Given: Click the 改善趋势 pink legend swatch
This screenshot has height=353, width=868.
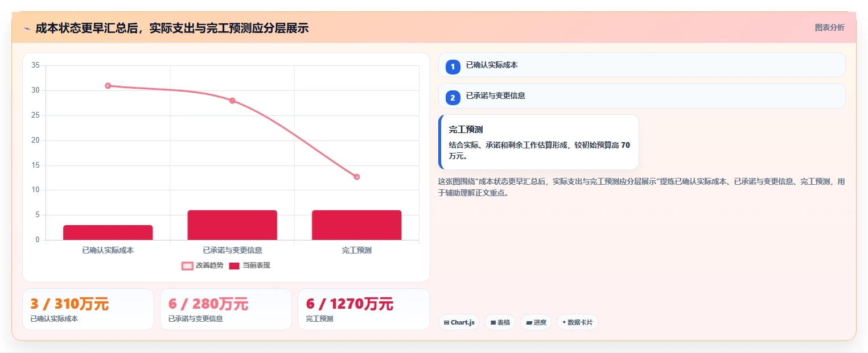Looking at the screenshot, I should 187,265.
